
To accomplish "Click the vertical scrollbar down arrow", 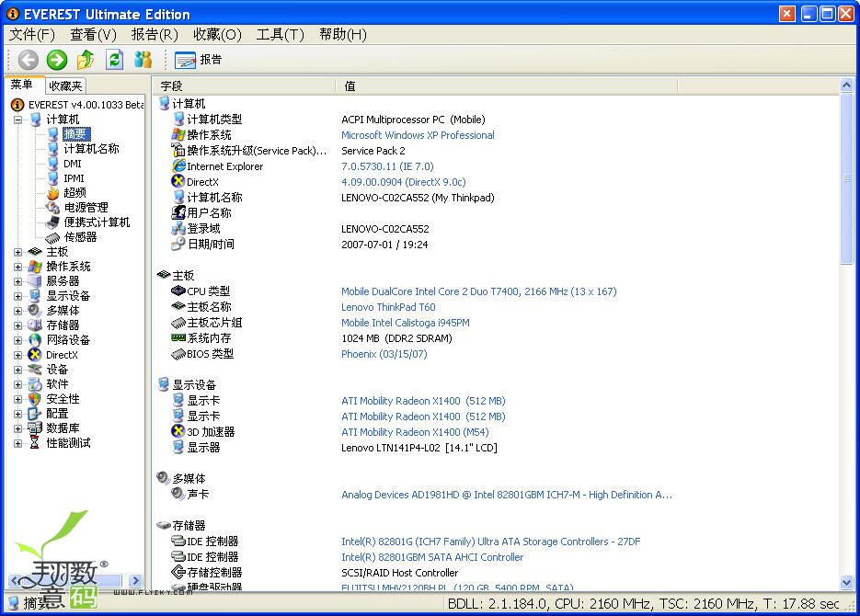I will tap(846, 583).
